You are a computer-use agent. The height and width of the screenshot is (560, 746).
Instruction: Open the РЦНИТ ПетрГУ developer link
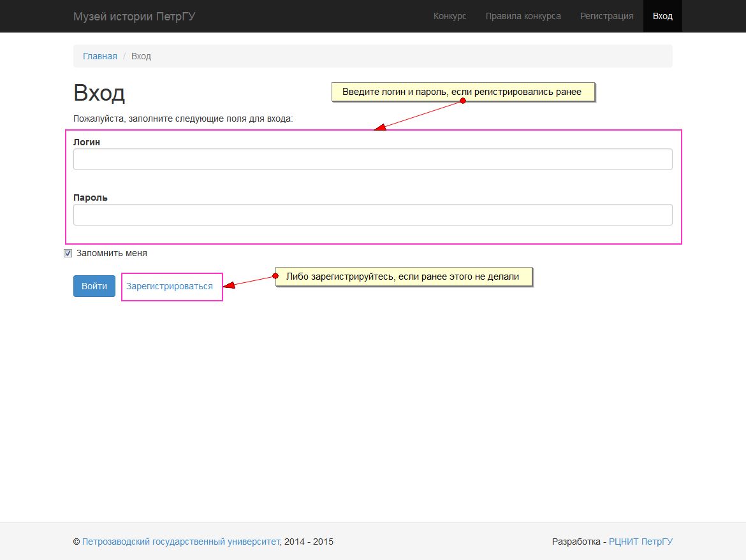[640, 542]
